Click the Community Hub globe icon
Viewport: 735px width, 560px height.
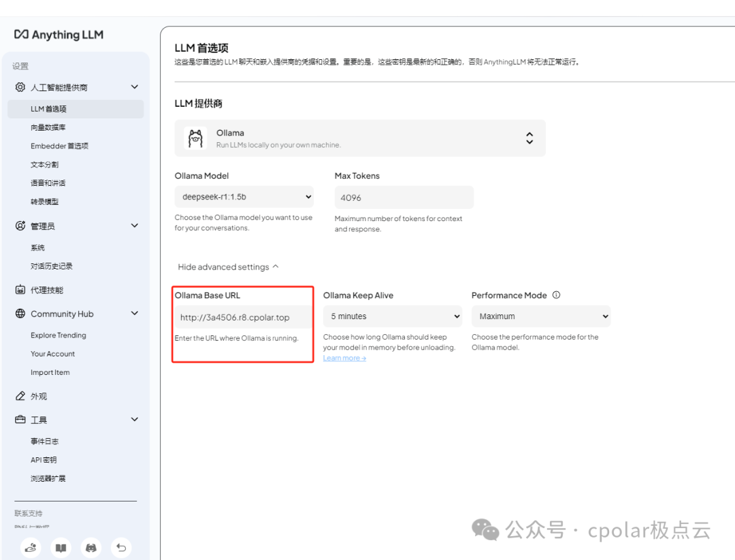click(20, 314)
